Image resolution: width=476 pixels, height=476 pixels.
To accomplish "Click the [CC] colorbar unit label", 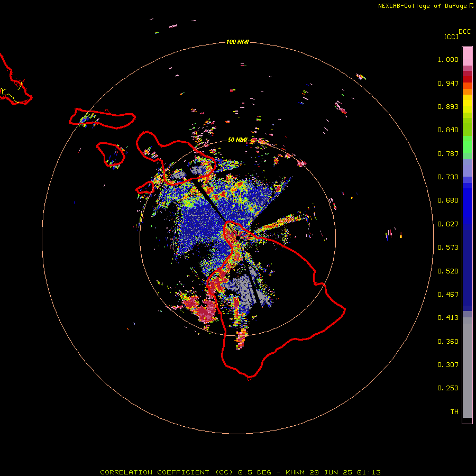I will coord(451,36).
